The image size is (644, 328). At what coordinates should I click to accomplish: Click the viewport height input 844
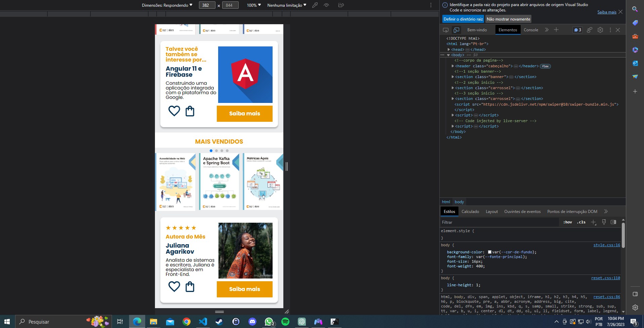[230, 5]
